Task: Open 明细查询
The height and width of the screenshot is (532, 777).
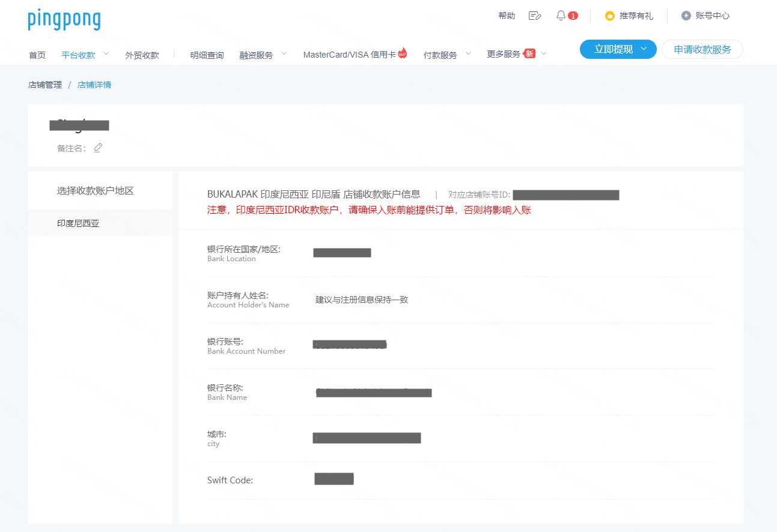Action: pyautogui.click(x=207, y=55)
